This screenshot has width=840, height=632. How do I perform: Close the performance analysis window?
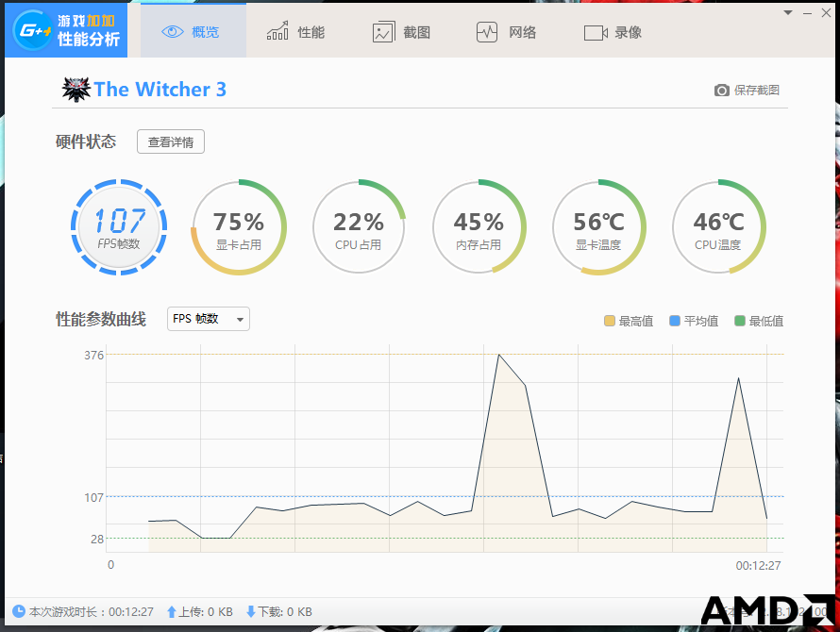[826, 13]
